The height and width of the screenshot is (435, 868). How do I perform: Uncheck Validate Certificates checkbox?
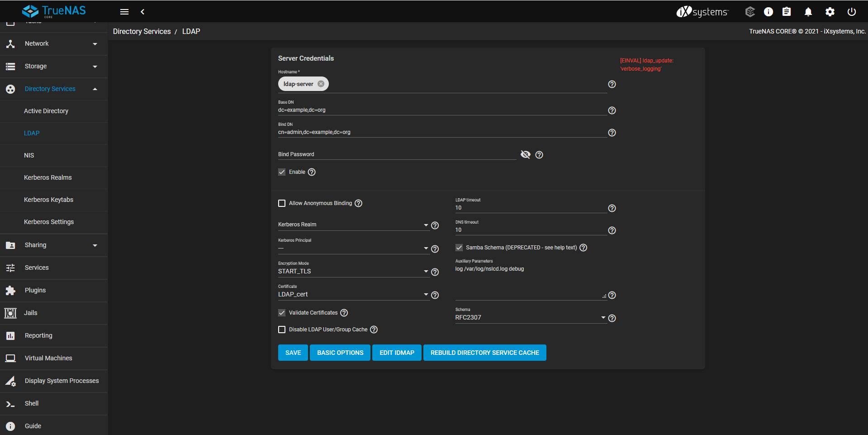coord(282,313)
